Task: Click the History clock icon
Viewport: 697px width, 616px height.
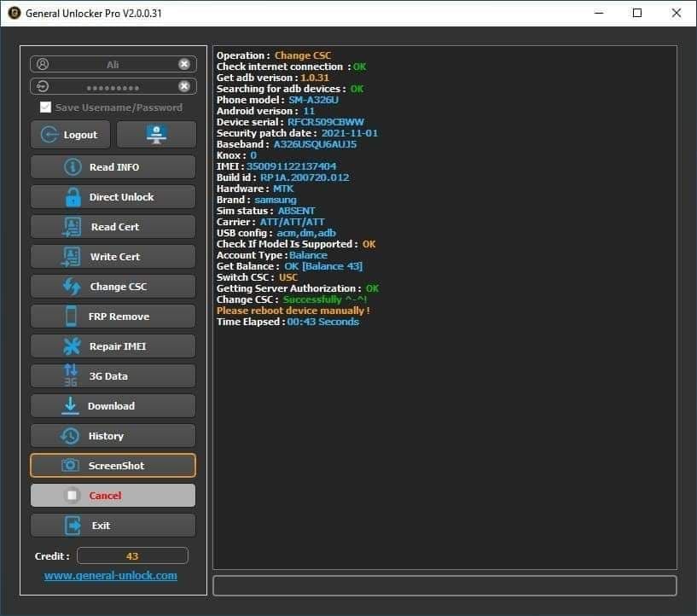Action: 70,436
